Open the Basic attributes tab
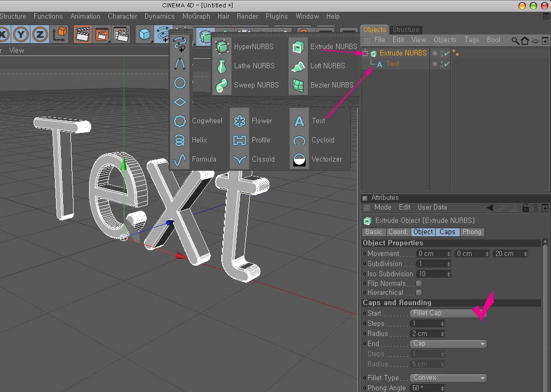The width and height of the screenshot is (551, 392). 373,232
